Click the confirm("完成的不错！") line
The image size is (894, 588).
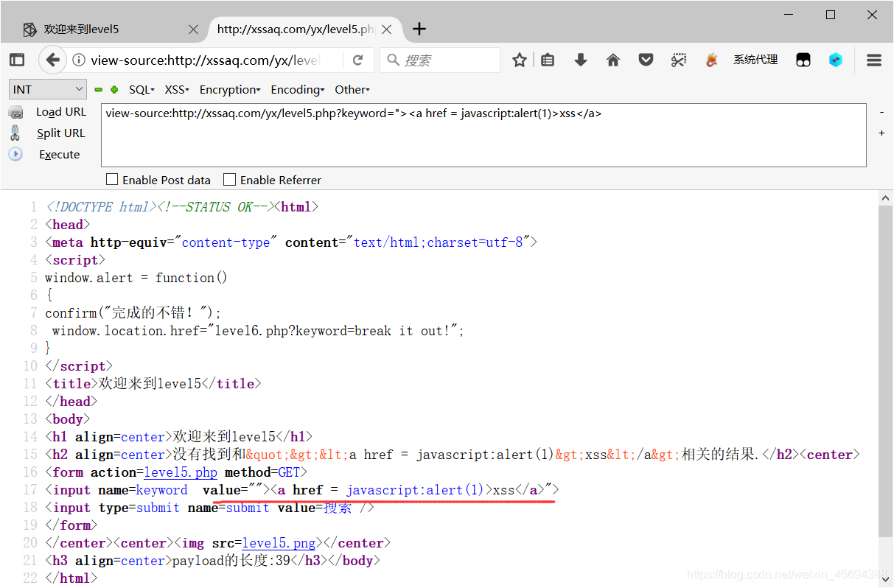click(133, 313)
